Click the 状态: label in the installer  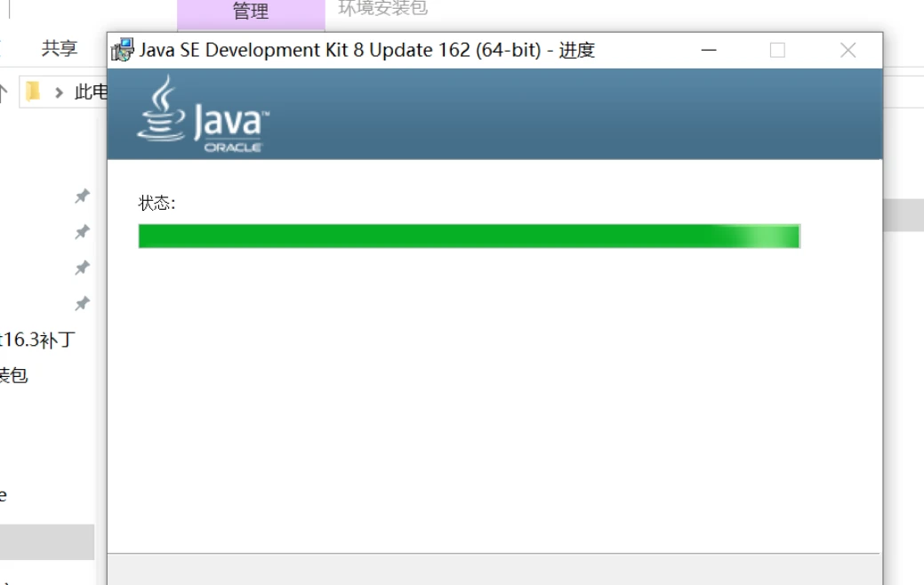(157, 204)
